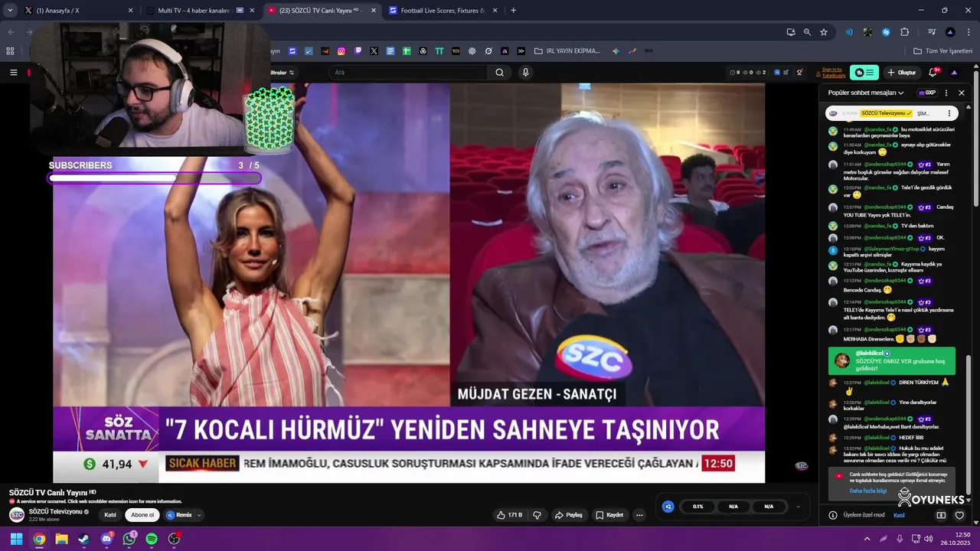
Task: Click the Abone ol subscribe button
Action: 142,515
